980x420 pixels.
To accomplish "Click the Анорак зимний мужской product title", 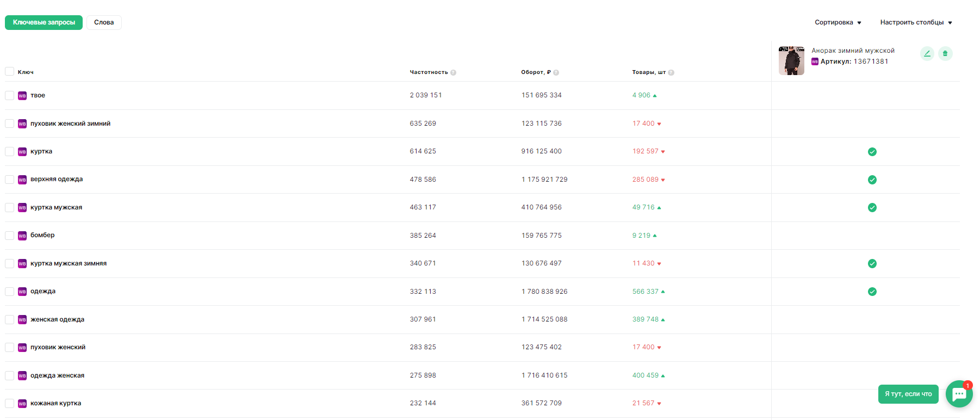I will pos(853,51).
